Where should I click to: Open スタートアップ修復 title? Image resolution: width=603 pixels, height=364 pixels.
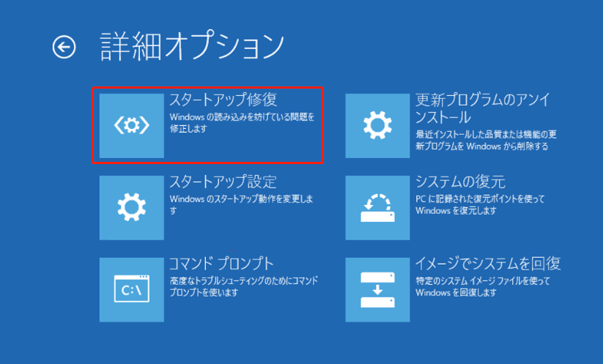(223, 100)
